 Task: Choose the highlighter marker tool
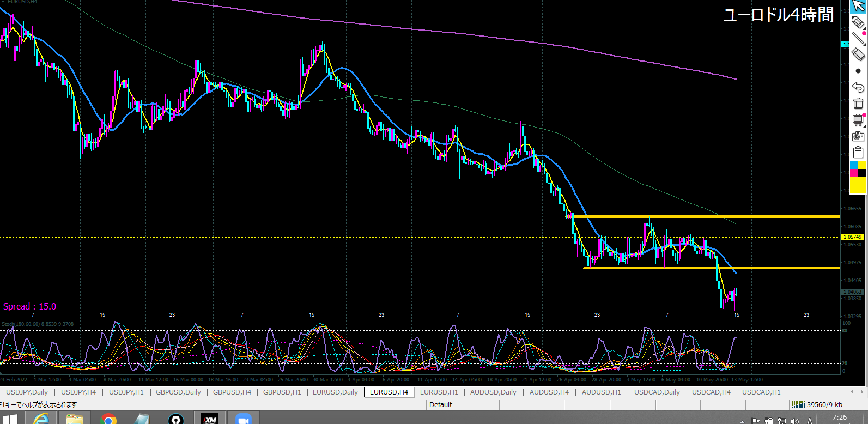(858, 22)
